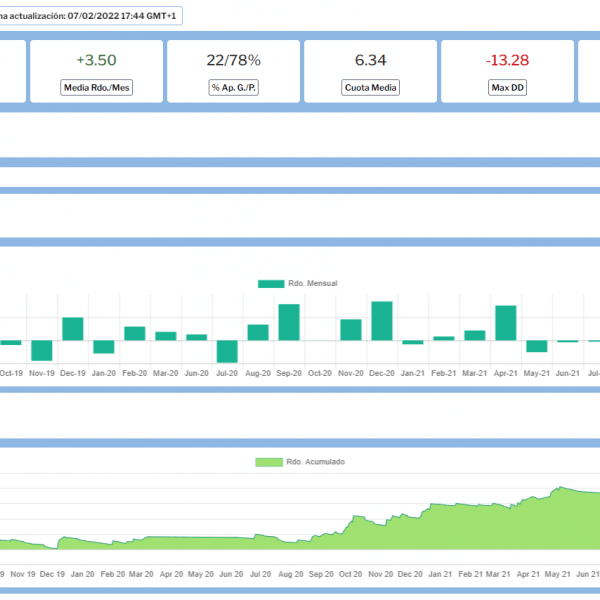Click the Nov-19 monthly bar

42,351
